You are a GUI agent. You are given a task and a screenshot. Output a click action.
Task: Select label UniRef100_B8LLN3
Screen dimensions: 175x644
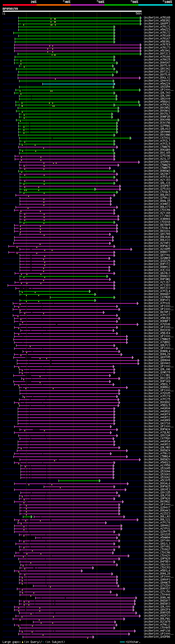[157, 517]
